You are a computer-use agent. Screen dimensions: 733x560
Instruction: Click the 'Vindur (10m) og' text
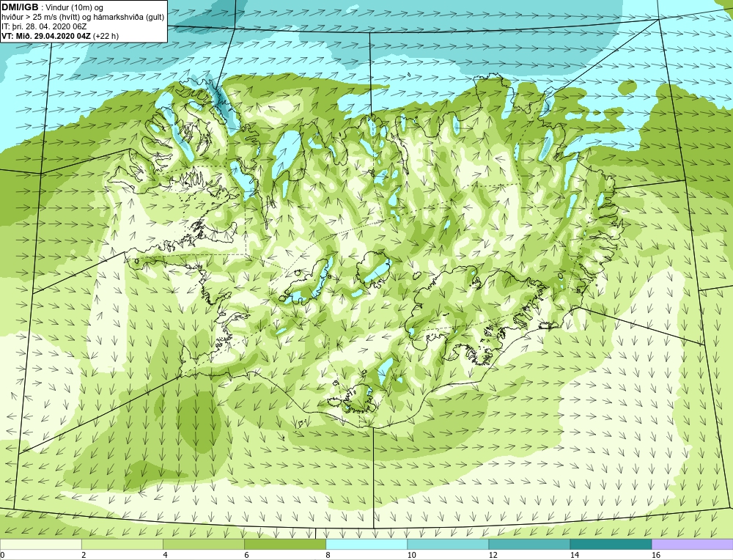[75, 7]
